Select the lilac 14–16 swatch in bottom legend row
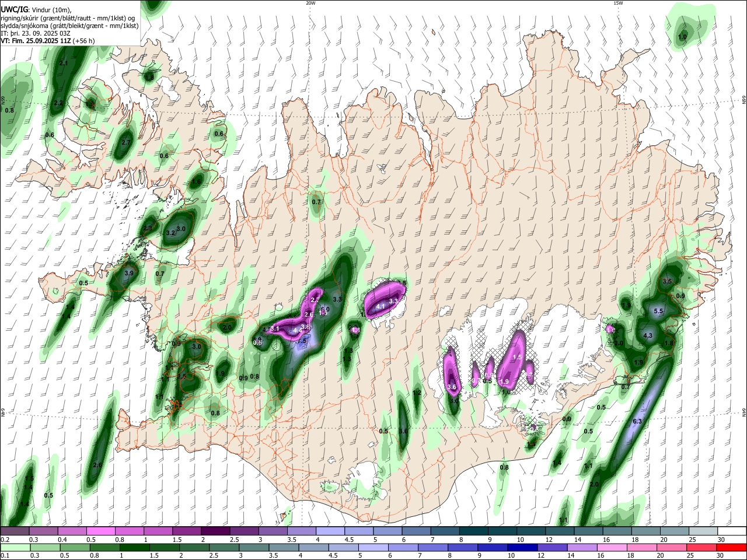The height and width of the screenshot is (560, 747). click(581, 547)
